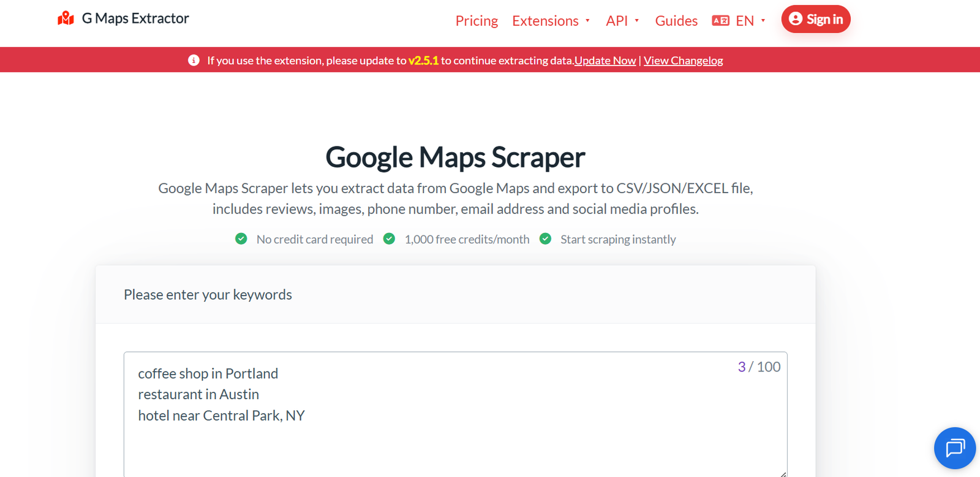
Task: Click the green check beside 1,000 free credits/month
Action: pyautogui.click(x=389, y=238)
